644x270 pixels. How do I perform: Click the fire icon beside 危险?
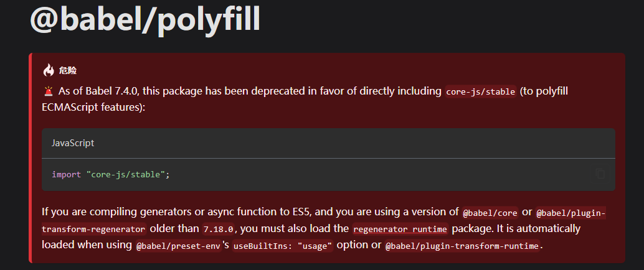(49, 70)
